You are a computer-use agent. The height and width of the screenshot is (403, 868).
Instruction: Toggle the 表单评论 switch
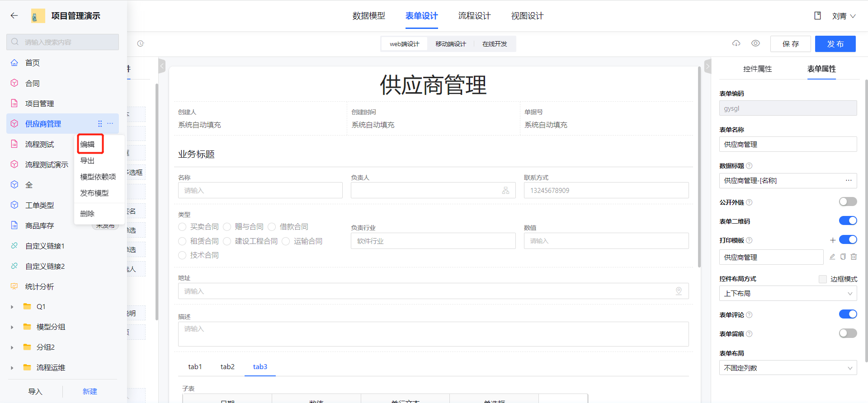point(848,314)
